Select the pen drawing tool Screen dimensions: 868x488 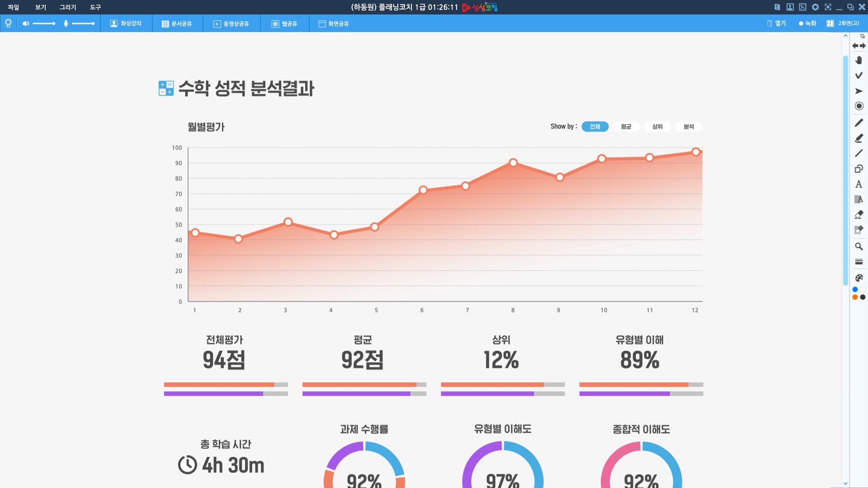click(x=859, y=123)
